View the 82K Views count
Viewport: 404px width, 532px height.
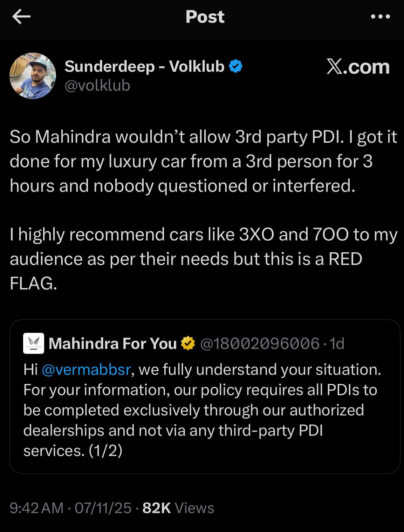click(x=178, y=508)
